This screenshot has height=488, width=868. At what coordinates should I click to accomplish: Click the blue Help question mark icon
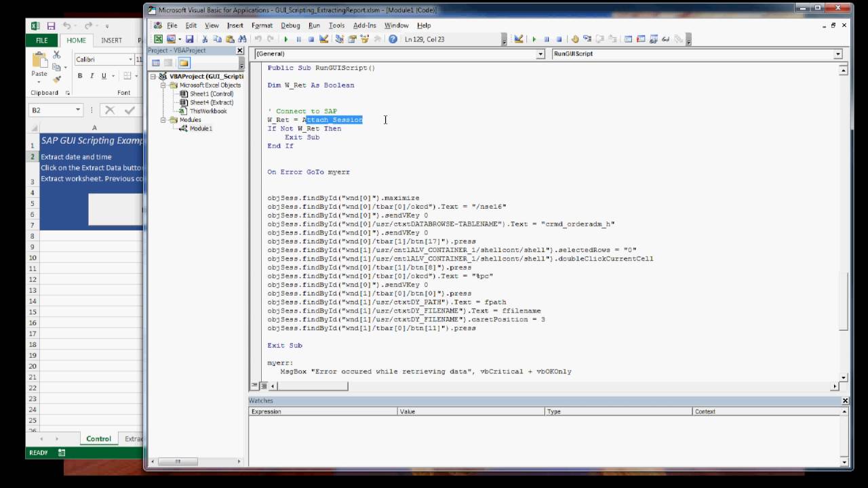pyautogui.click(x=393, y=39)
